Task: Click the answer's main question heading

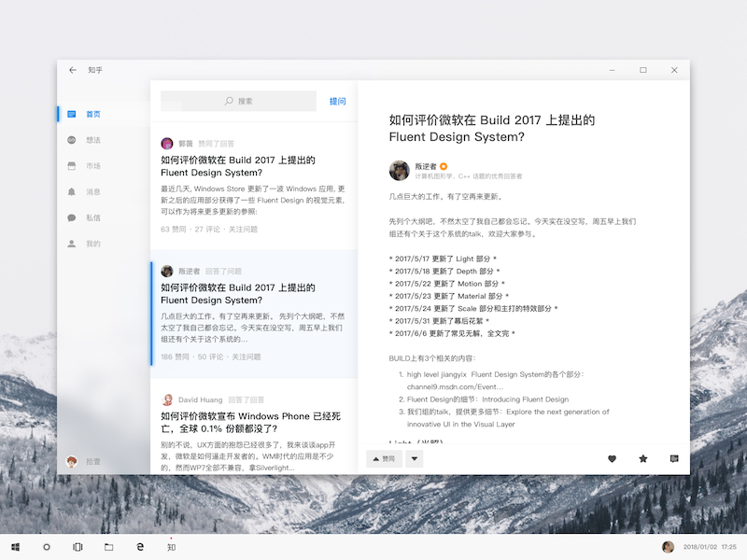Action: [492, 128]
